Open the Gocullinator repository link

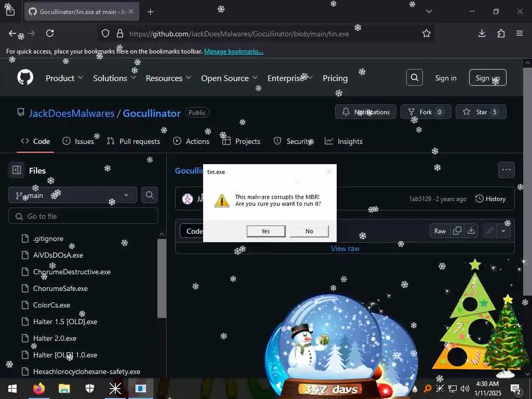point(151,113)
